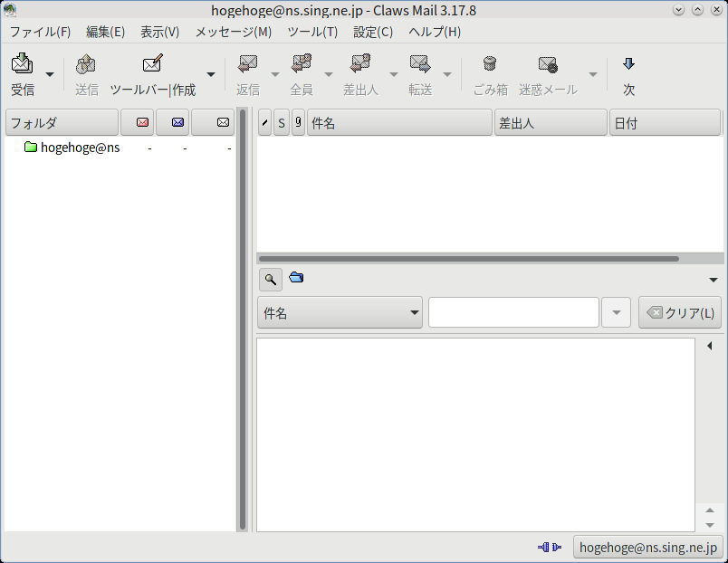Click the total-messages envelope column header
This screenshot has height=563, width=728.
click(x=213, y=122)
